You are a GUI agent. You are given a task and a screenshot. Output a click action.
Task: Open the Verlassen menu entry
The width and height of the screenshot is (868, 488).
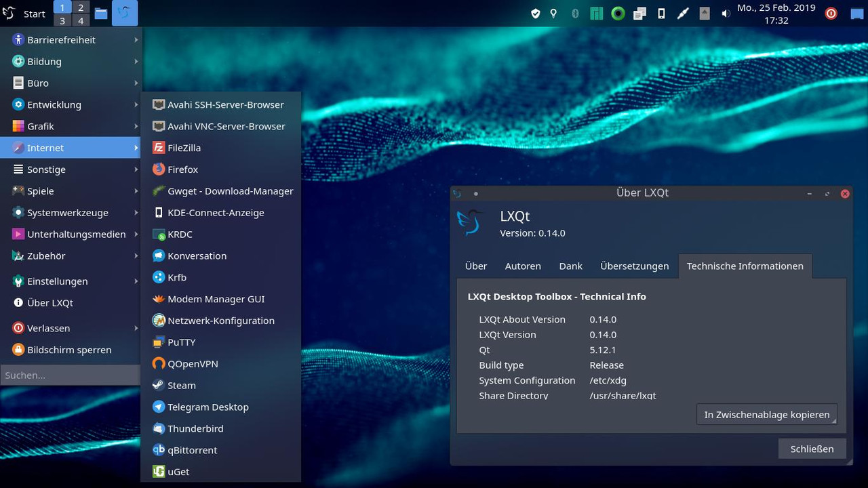pos(71,328)
